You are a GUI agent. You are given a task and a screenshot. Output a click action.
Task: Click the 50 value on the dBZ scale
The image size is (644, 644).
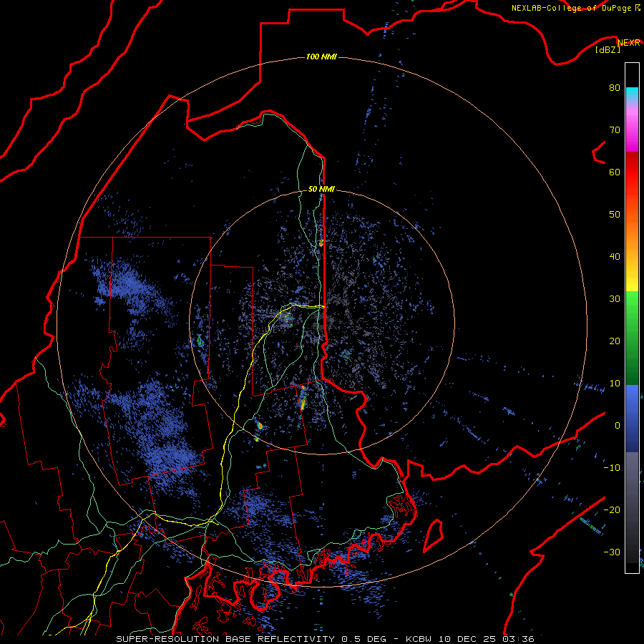pos(615,215)
